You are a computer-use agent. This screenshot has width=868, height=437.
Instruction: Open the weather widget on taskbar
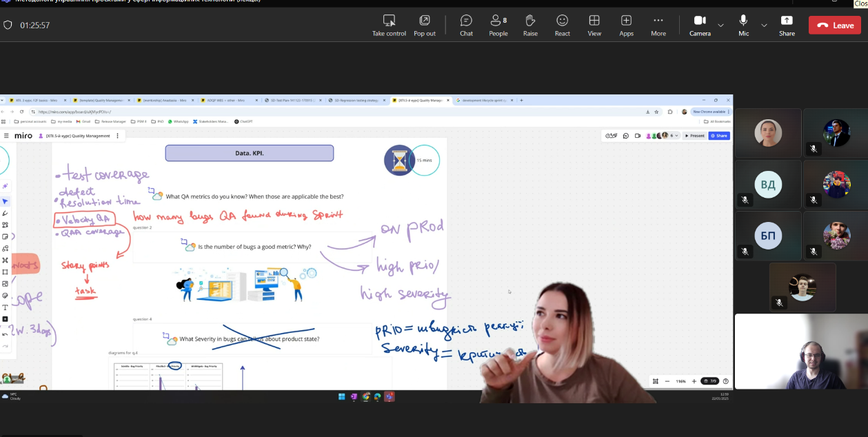pyautogui.click(x=11, y=397)
